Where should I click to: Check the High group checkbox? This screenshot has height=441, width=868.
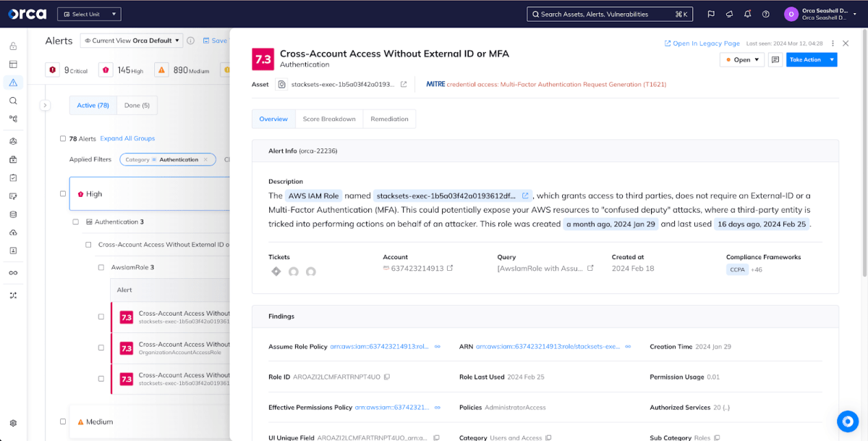tap(63, 193)
